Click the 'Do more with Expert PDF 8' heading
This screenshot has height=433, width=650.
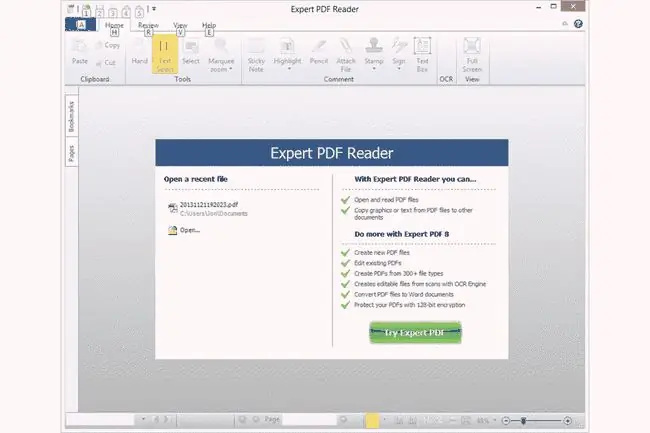point(402,234)
